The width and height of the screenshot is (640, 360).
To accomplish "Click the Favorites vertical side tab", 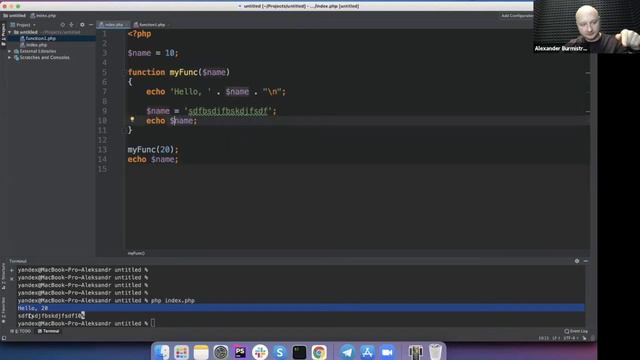I will pos(4,309).
